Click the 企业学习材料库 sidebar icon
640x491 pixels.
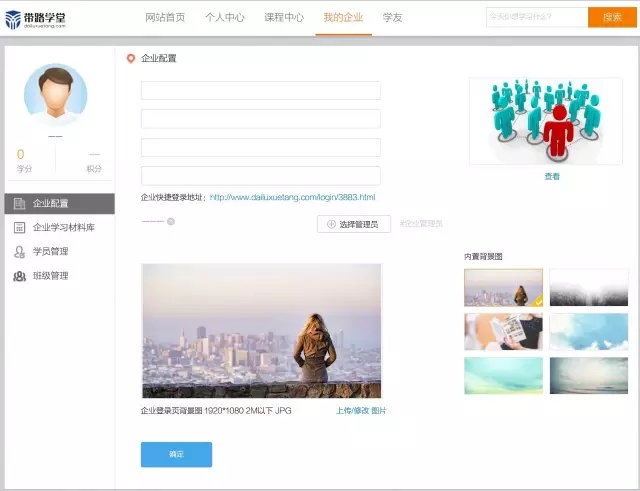pyautogui.click(x=19, y=228)
